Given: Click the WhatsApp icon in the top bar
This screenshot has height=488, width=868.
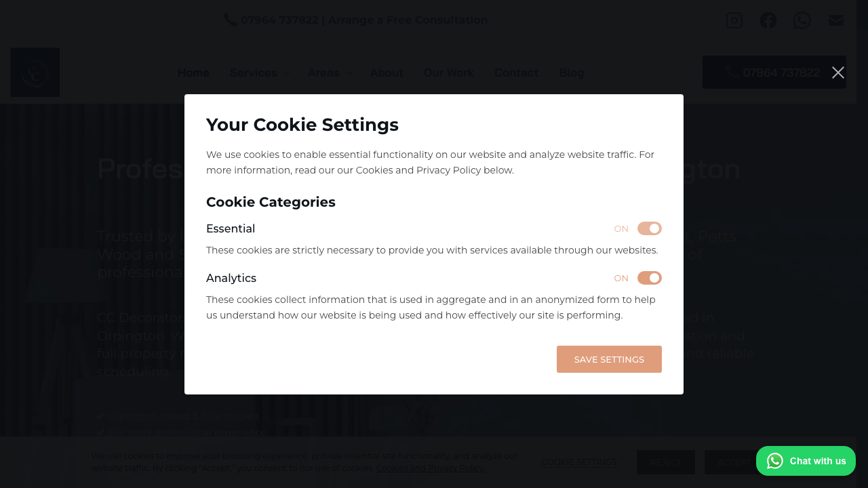Looking at the screenshot, I should pyautogui.click(x=802, y=20).
